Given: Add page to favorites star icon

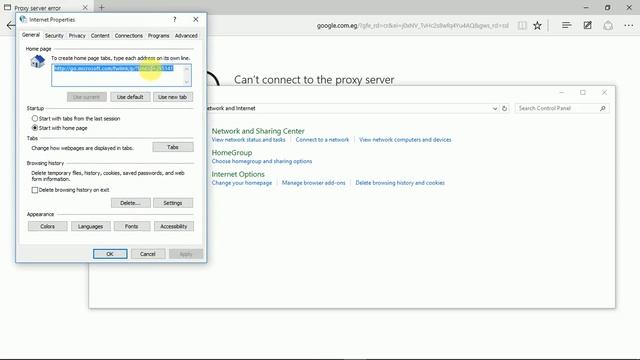Looking at the screenshot, I should (537, 25).
